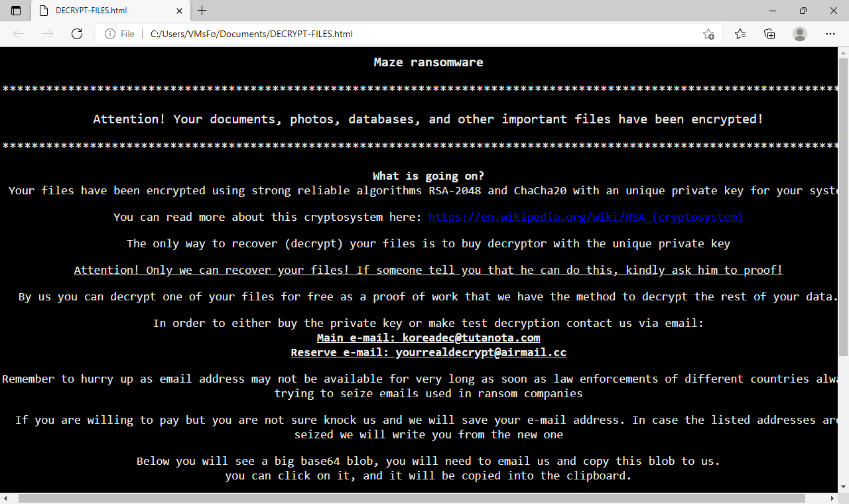Viewport: 849px width, 504px height.
Task: Click the horizontal scrollbar thumb
Action: pyautogui.click(x=411, y=498)
